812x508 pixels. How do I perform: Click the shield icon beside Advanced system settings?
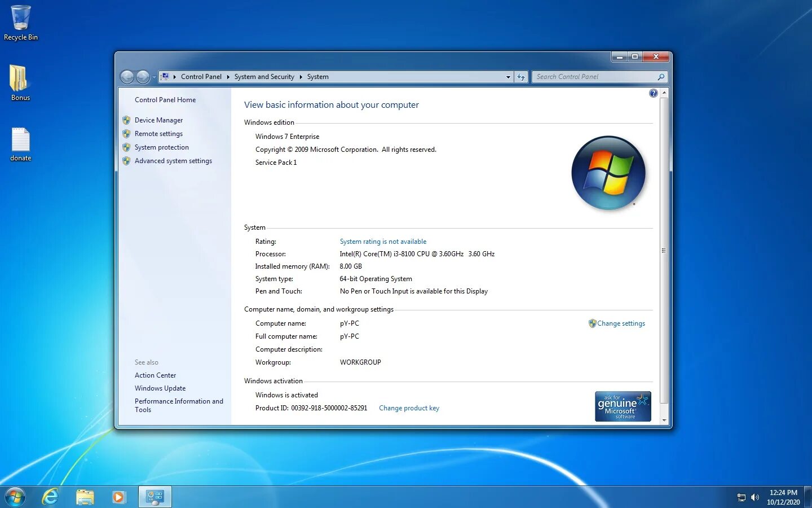pos(126,161)
